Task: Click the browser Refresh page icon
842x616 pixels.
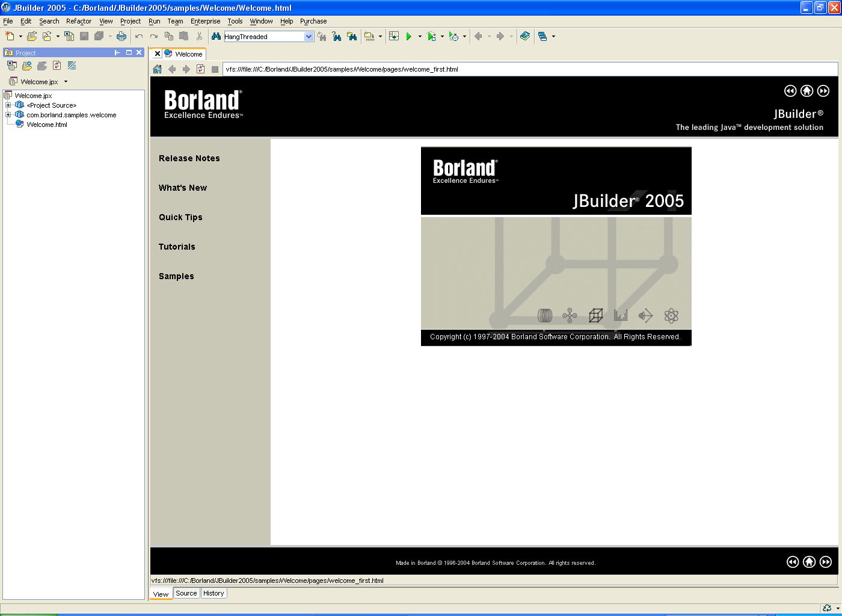Action: [200, 69]
